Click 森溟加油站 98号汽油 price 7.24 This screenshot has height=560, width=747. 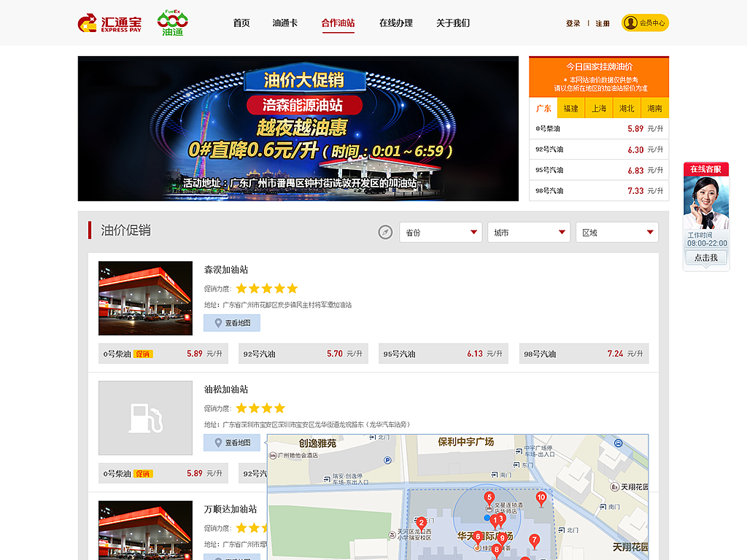584,354
